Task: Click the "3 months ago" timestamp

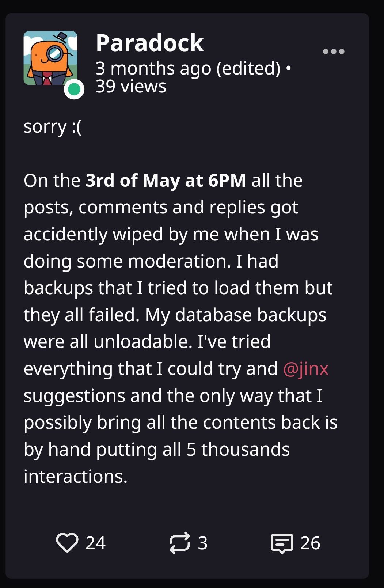Action: tap(153, 68)
